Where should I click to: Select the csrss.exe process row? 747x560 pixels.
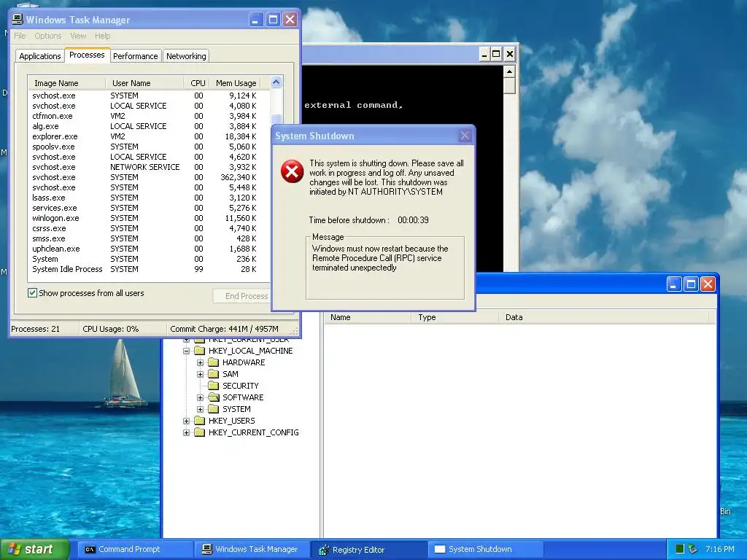[x=149, y=228]
